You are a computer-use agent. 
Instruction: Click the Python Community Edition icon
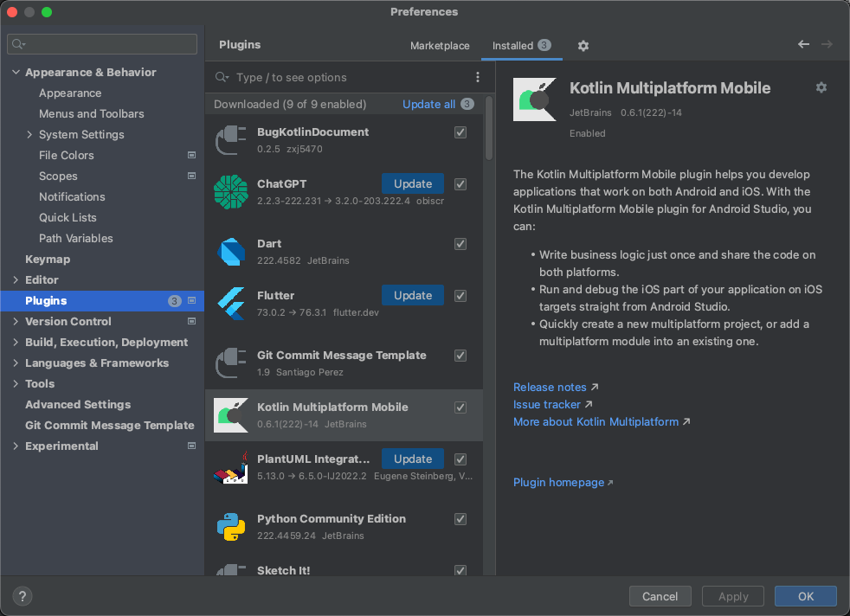[231, 527]
